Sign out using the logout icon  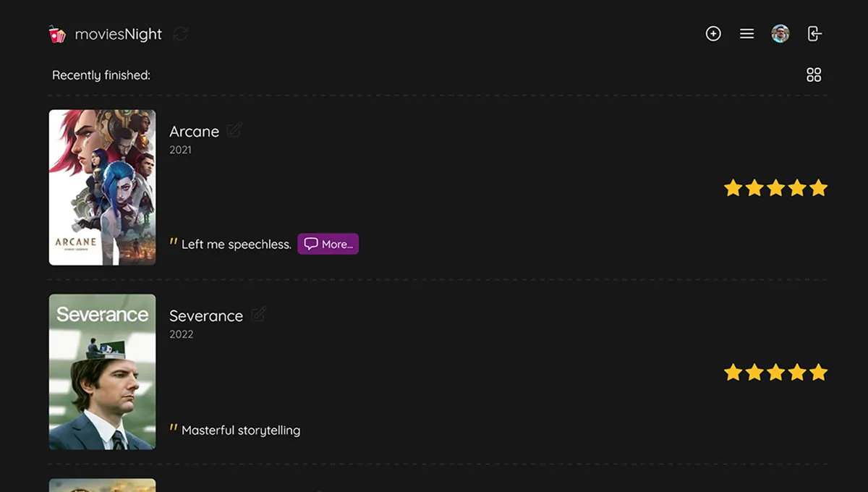[814, 34]
